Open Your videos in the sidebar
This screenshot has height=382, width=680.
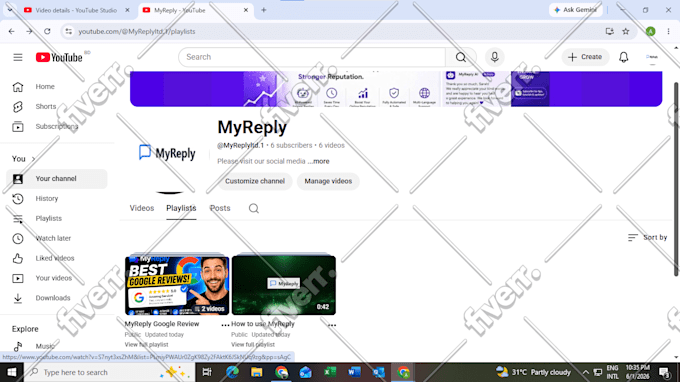click(57, 278)
